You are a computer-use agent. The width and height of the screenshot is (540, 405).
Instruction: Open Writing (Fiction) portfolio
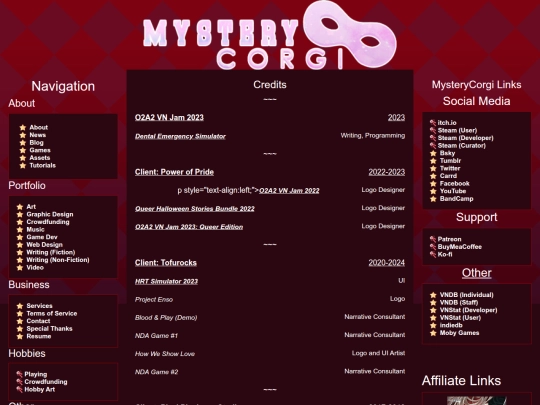(51, 252)
